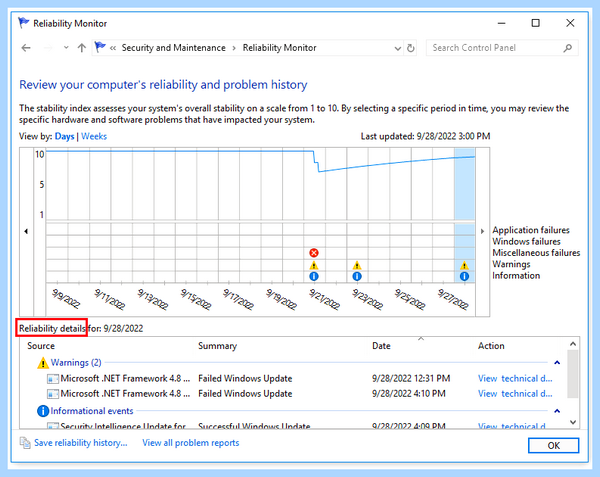View chart by Weeks
Viewport: 600px width, 477px height.
coord(94,137)
